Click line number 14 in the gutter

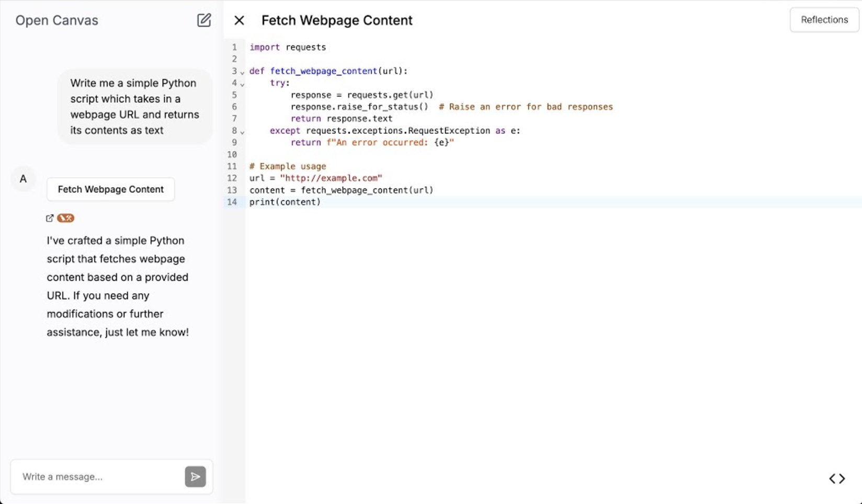(x=232, y=202)
